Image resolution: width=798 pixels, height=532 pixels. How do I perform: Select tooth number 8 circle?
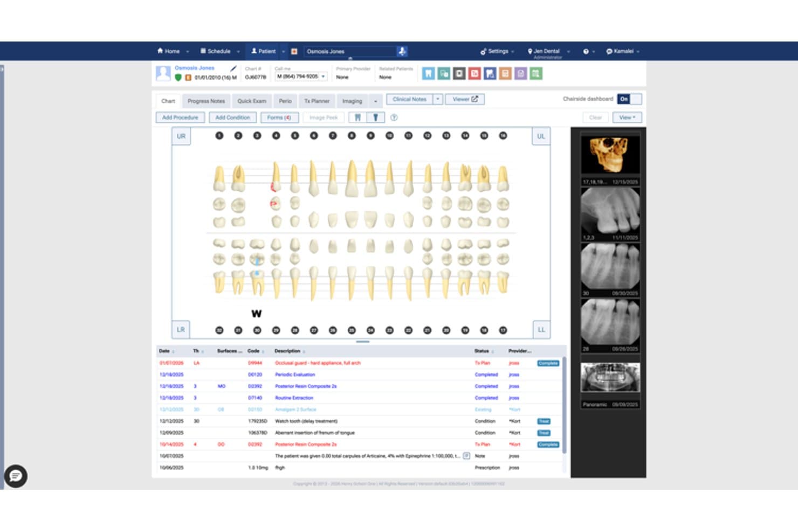pos(352,136)
